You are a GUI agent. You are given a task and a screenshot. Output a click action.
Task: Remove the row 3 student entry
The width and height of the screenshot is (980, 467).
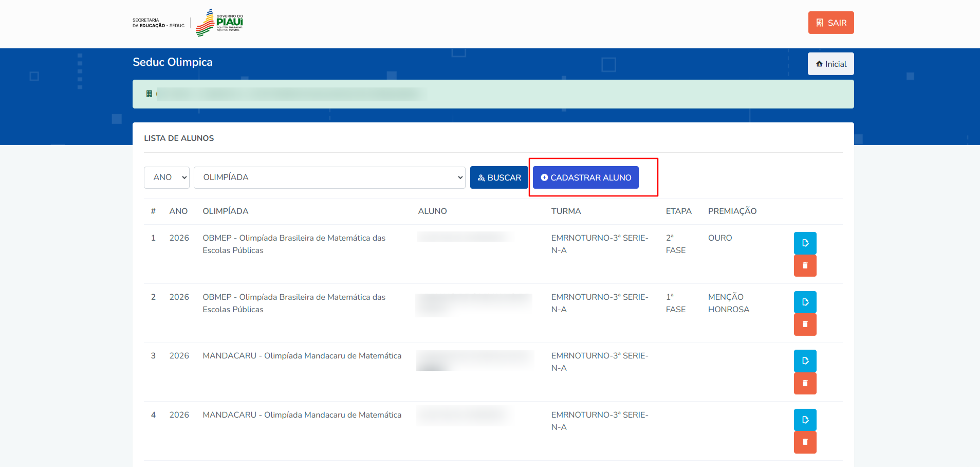pos(805,383)
